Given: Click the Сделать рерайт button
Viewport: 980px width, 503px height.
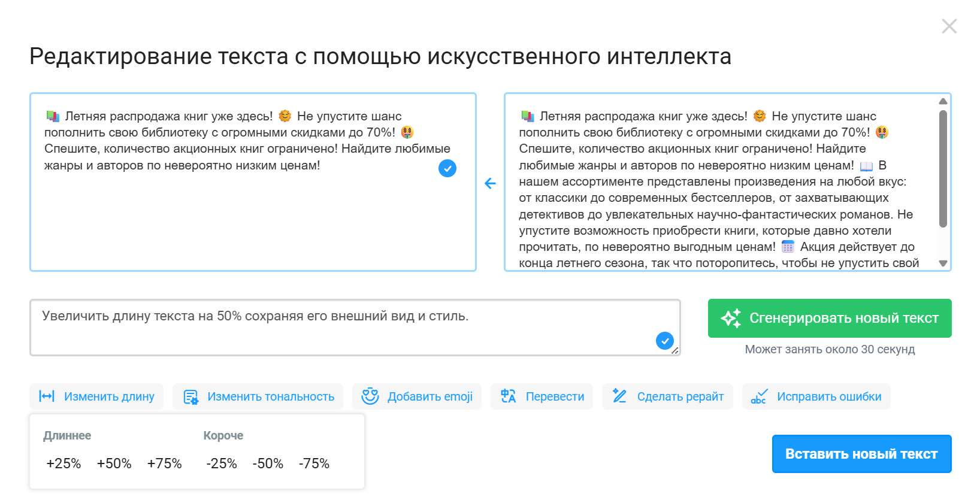Looking at the screenshot, I should tap(667, 396).
